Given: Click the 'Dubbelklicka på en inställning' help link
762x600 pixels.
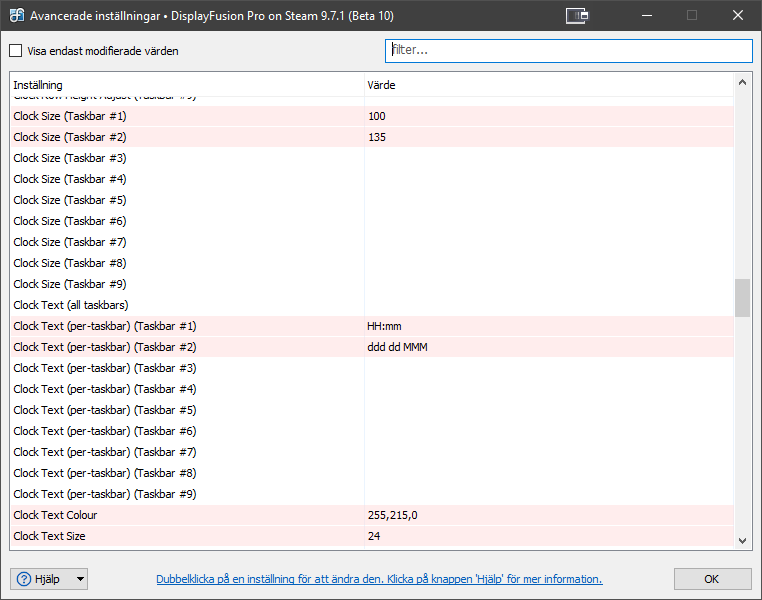Looking at the screenshot, I should pos(379,579).
